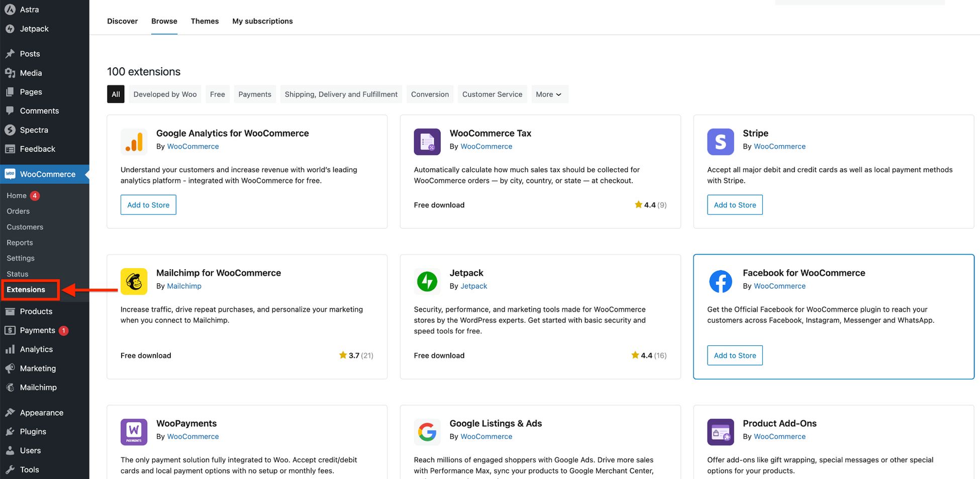Open the Extensions submenu item
Screen dimensions: 980x479
26,290
